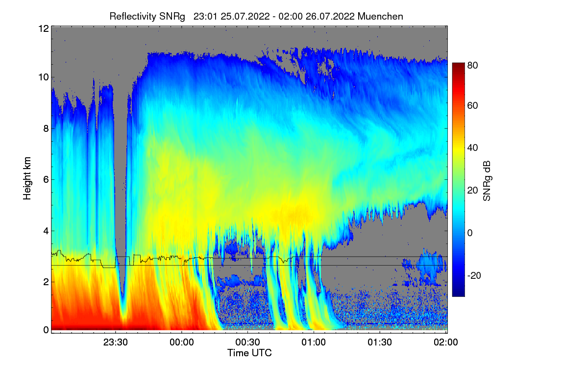Click the height tick label '0'
Image resolution: width=588 pixels, height=392 pixels.
coord(46,330)
